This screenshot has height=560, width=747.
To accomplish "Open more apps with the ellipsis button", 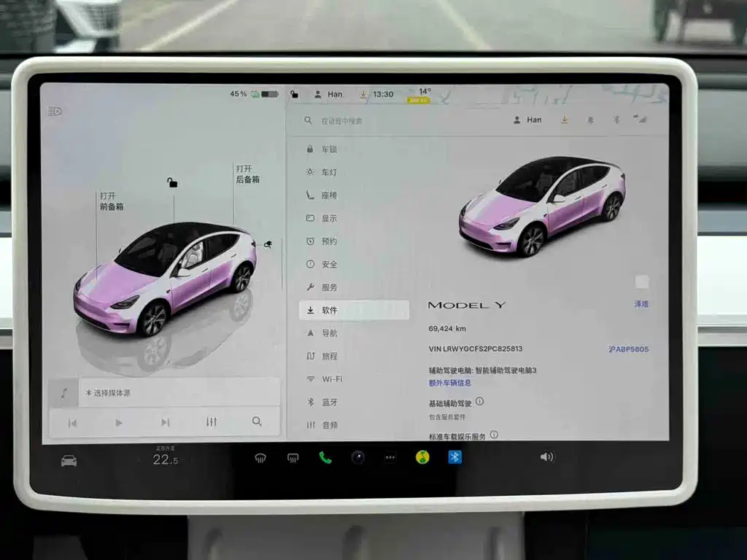I will [390, 459].
